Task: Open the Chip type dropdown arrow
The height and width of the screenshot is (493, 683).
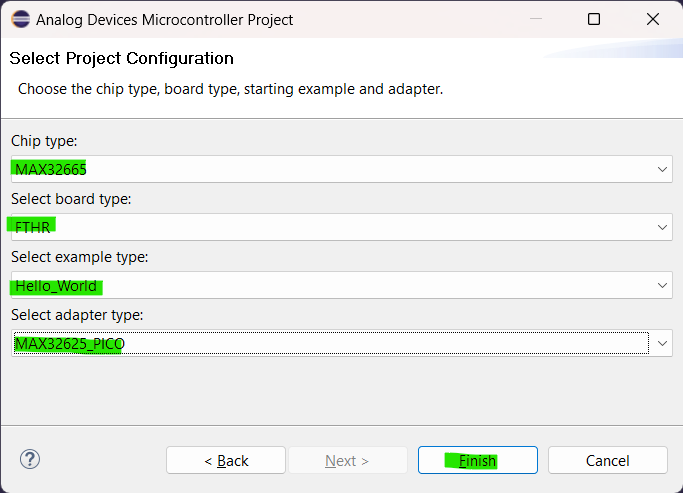Action: click(x=662, y=169)
